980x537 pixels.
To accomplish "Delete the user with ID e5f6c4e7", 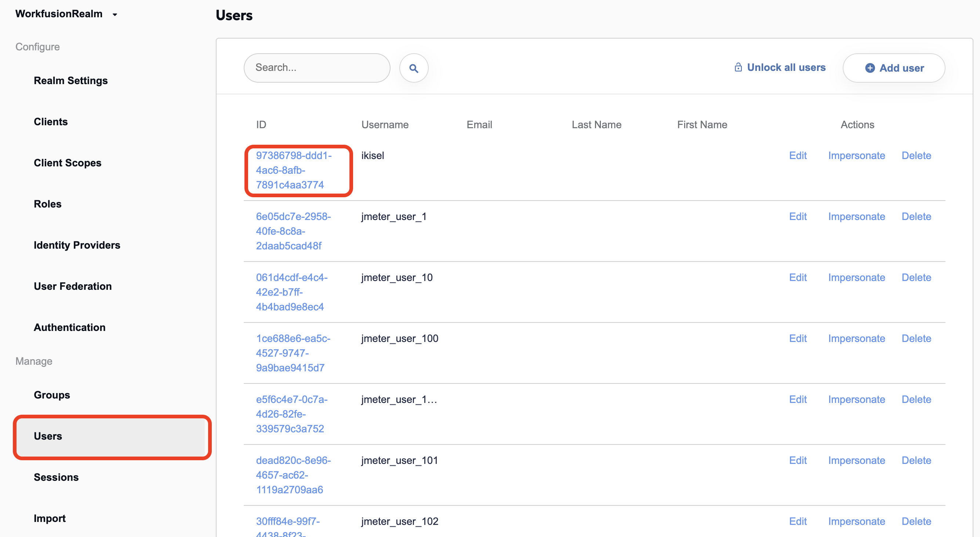I will tap(916, 399).
